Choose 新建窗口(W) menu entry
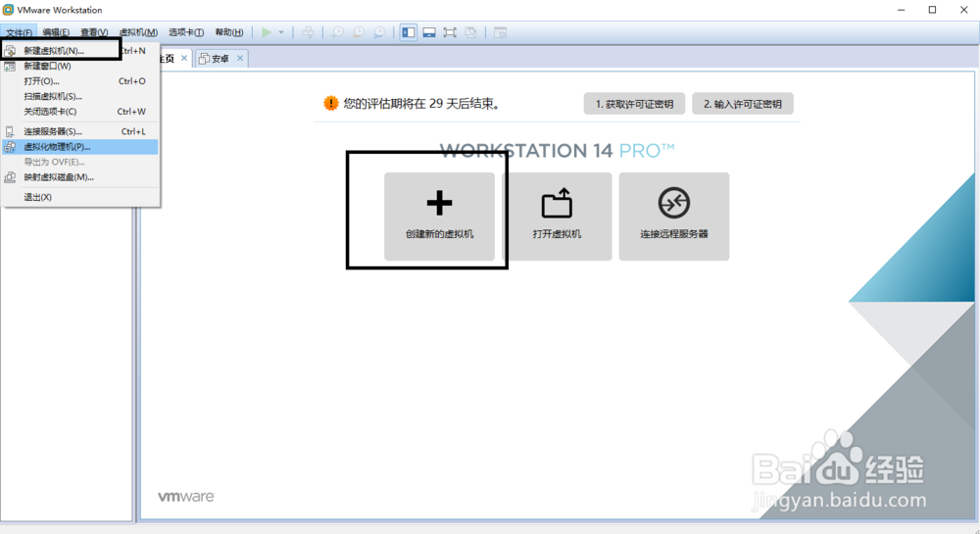Viewport: 980px width, 534px height. click(x=80, y=66)
